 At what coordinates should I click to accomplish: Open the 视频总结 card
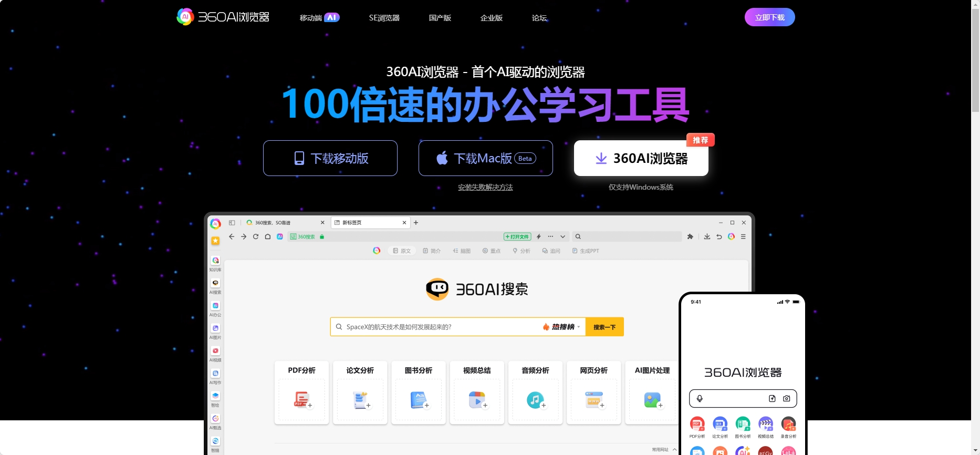477,392
